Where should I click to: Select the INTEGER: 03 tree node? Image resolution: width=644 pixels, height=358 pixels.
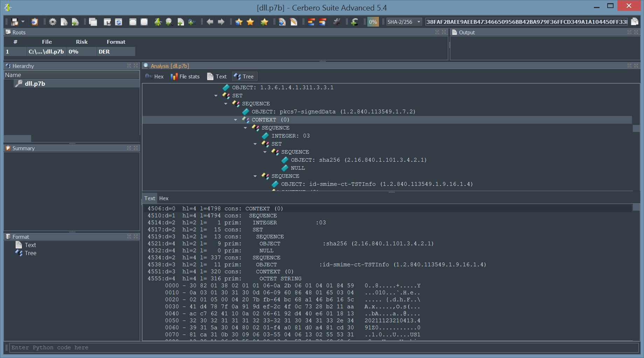[x=291, y=136]
